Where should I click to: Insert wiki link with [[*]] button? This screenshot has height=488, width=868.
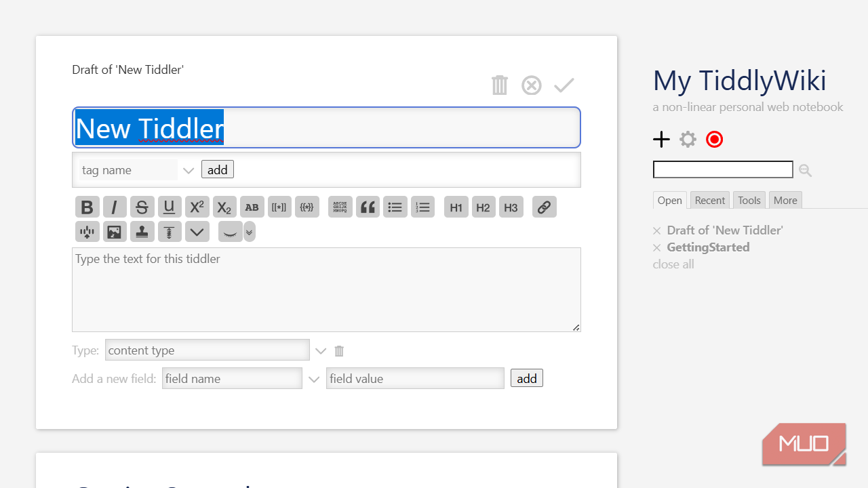click(x=279, y=207)
